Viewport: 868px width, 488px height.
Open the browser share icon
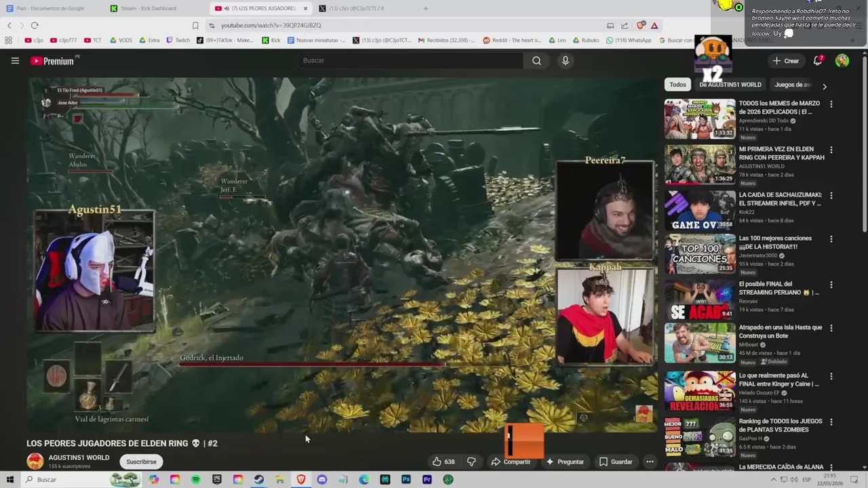(x=624, y=25)
